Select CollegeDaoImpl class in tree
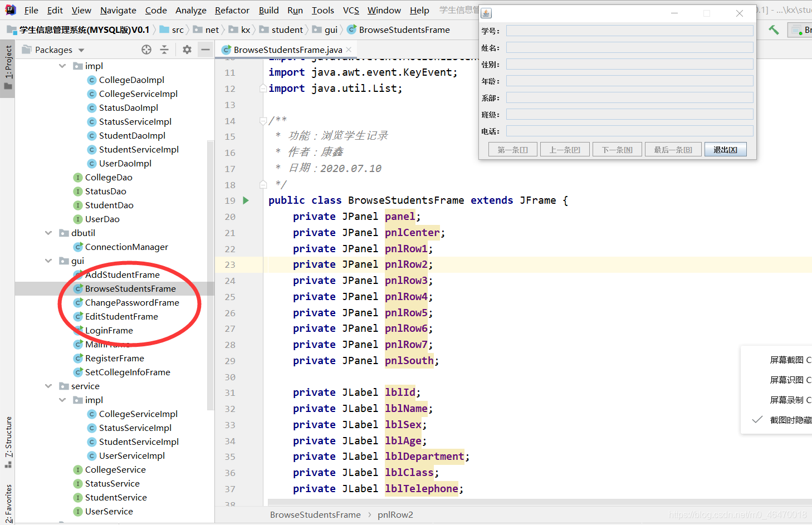 click(x=131, y=80)
